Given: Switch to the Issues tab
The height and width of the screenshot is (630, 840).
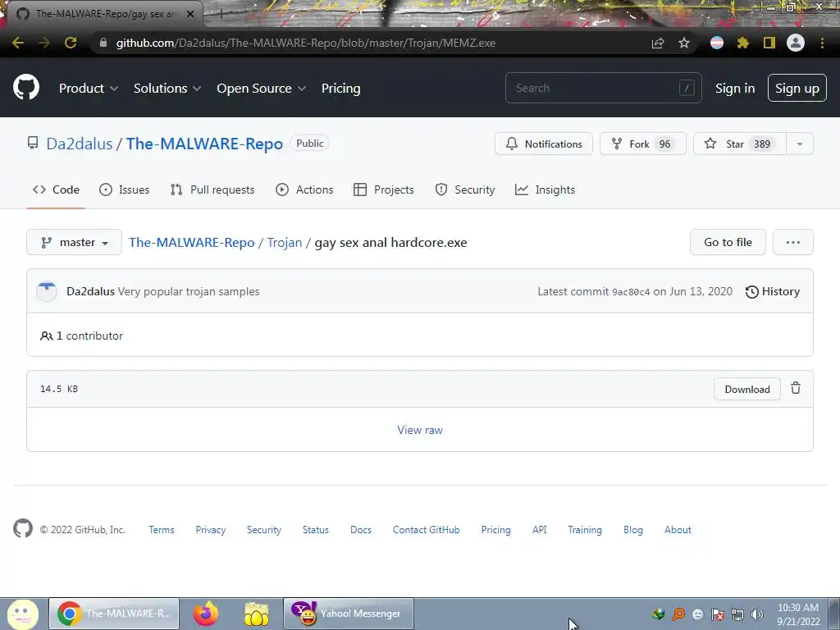Looking at the screenshot, I should coord(125,189).
